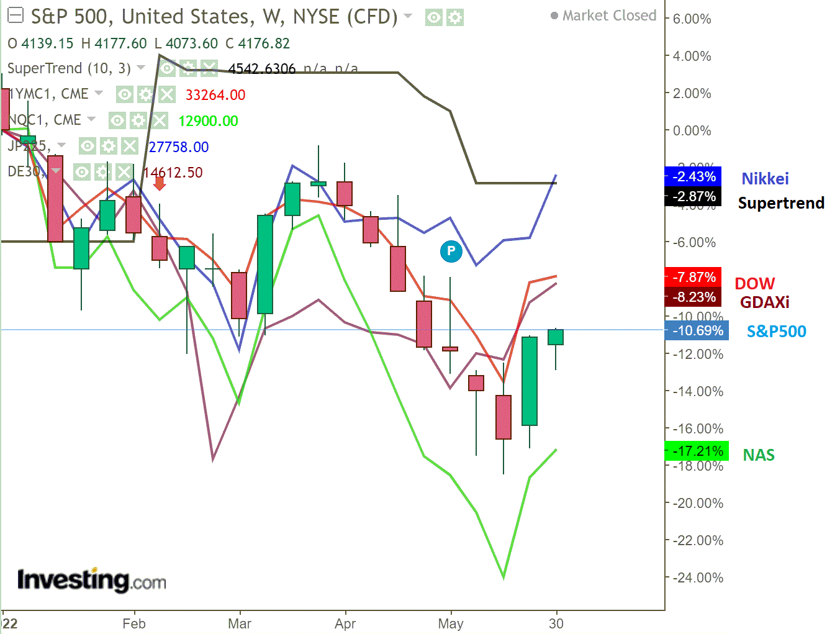
Task: Remove the JP225 comparison series
Action: [129, 147]
